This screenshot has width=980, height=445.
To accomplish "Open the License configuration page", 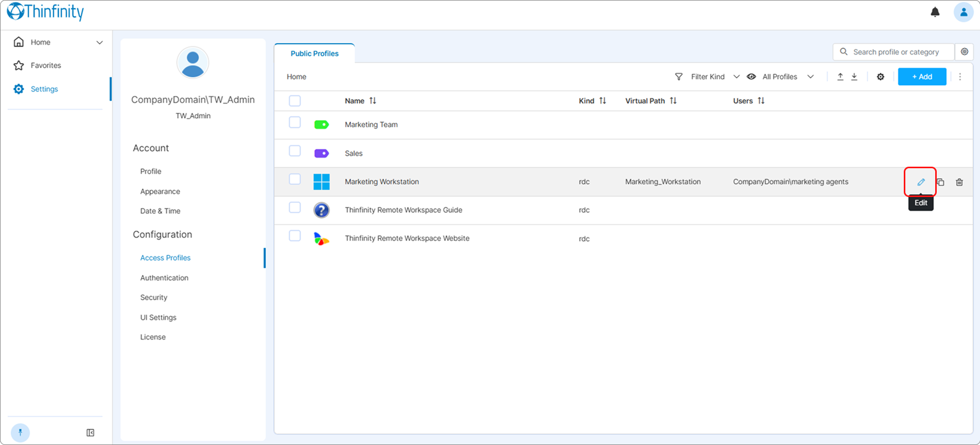I will pos(153,337).
